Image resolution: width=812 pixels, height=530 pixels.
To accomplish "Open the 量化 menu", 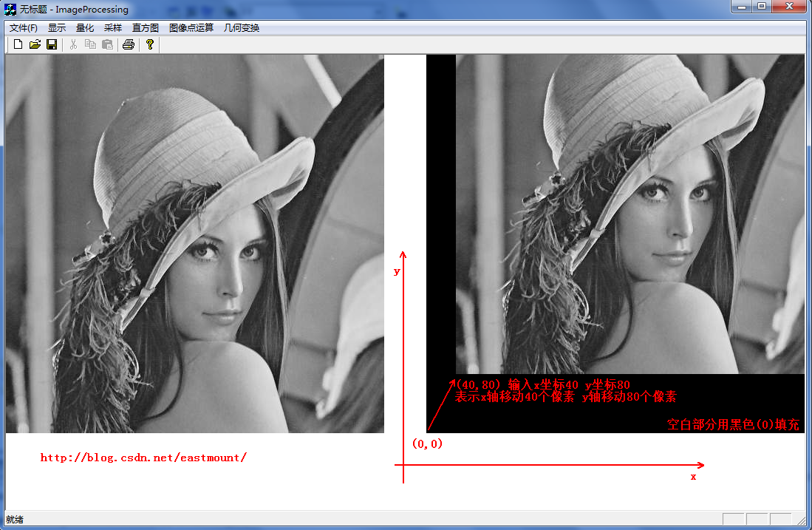I will tap(85, 28).
